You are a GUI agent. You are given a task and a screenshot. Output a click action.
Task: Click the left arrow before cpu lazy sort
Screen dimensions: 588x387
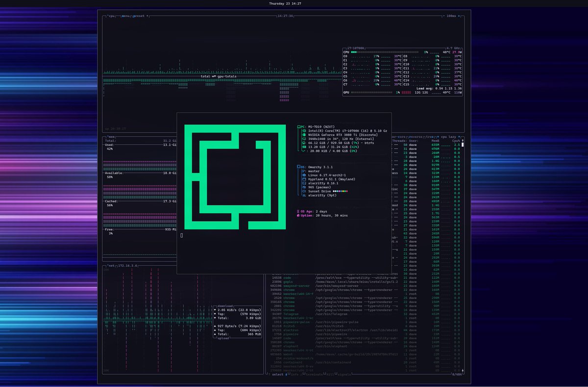coord(438,136)
